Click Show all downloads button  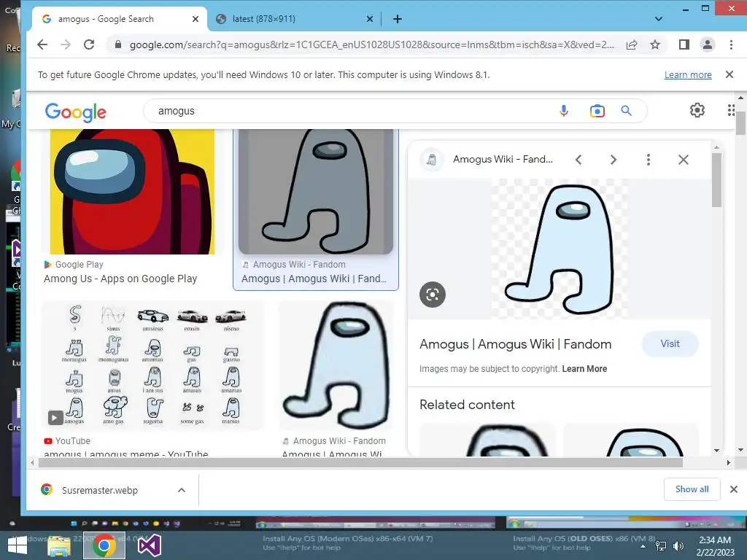pyautogui.click(x=692, y=489)
